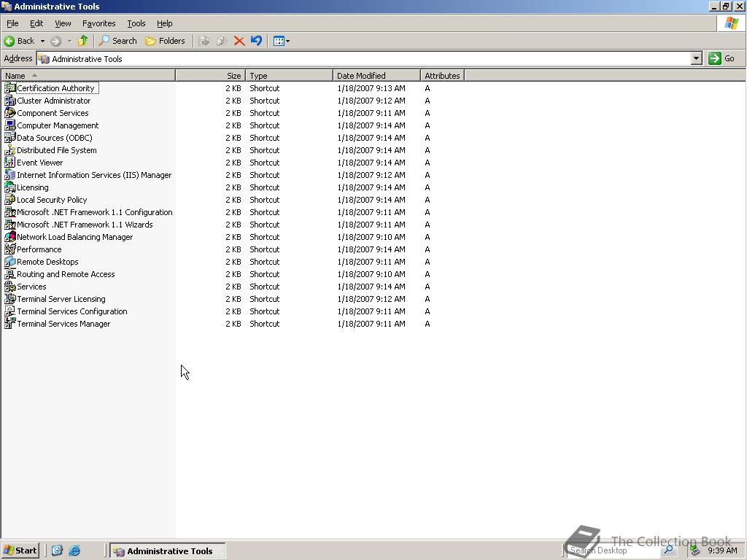The height and width of the screenshot is (560, 747).
Task: Click the Search Desktop magnifier button
Action: [668, 550]
